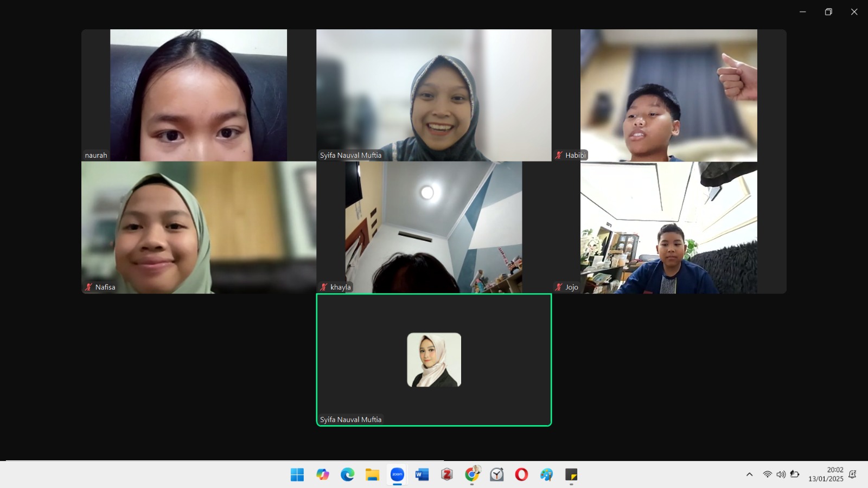Open Microsoft Word from taskbar
The width and height of the screenshot is (868, 488).
coord(422,475)
